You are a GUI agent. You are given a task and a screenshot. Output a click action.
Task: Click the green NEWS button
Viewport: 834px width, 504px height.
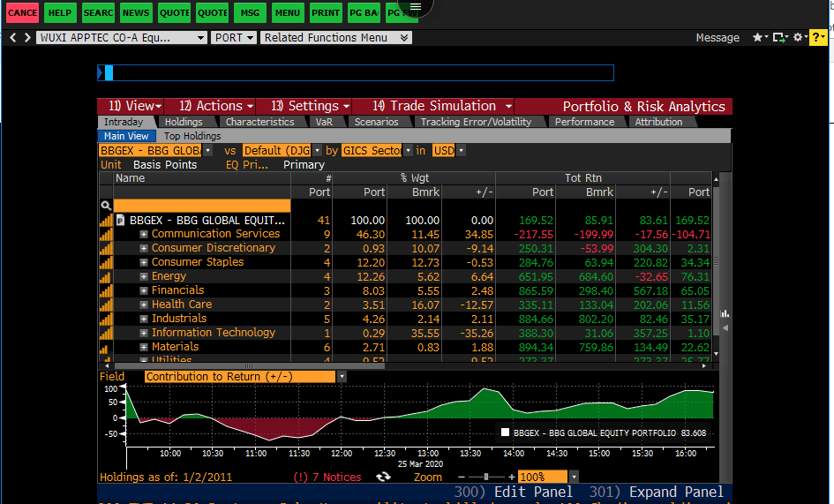click(136, 12)
